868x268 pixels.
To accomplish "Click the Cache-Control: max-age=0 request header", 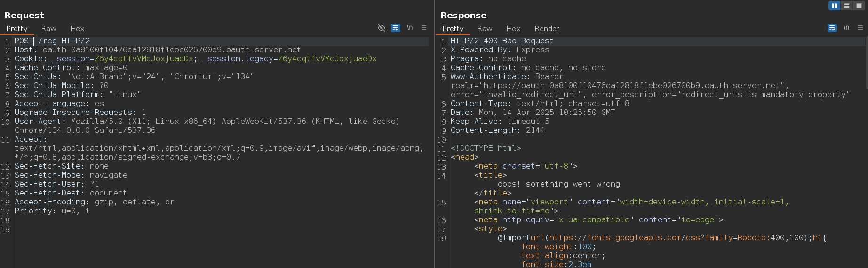I will [71, 68].
